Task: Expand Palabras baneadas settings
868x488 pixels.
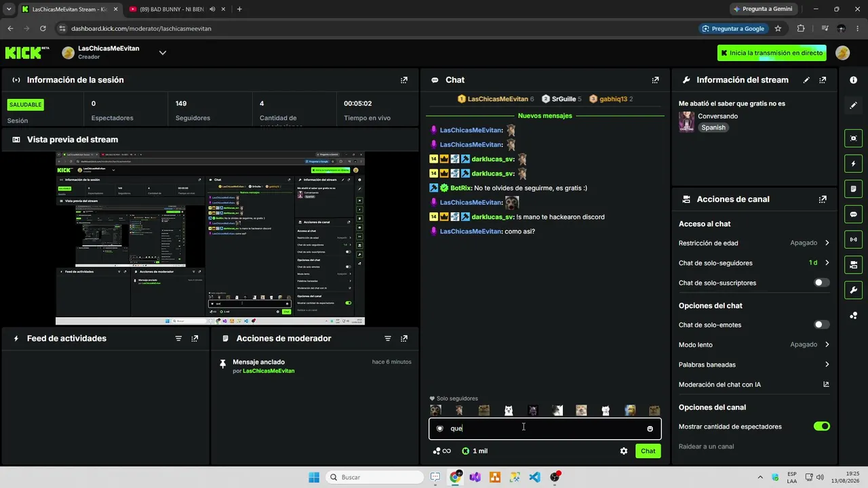Action: tap(754, 365)
